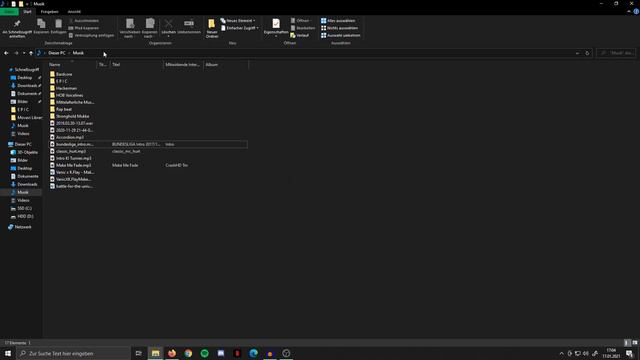Open Spotify from the taskbar
The image size is (640, 360).
[204, 353]
